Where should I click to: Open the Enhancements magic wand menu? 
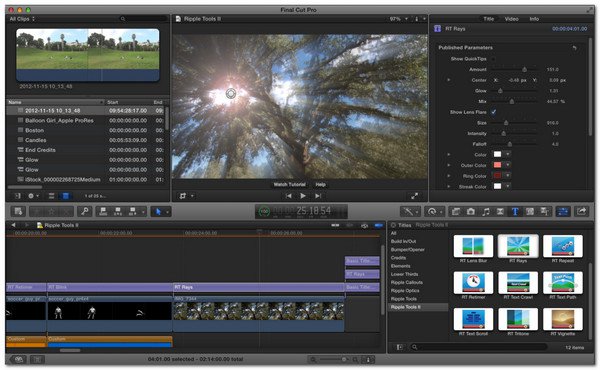pyautogui.click(x=410, y=211)
